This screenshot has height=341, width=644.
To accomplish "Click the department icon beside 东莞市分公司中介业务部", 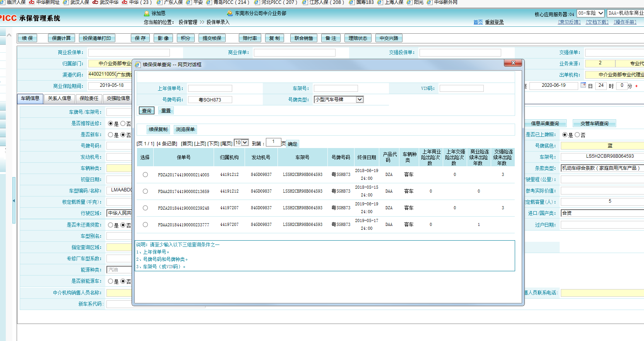I will (x=230, y=13).
